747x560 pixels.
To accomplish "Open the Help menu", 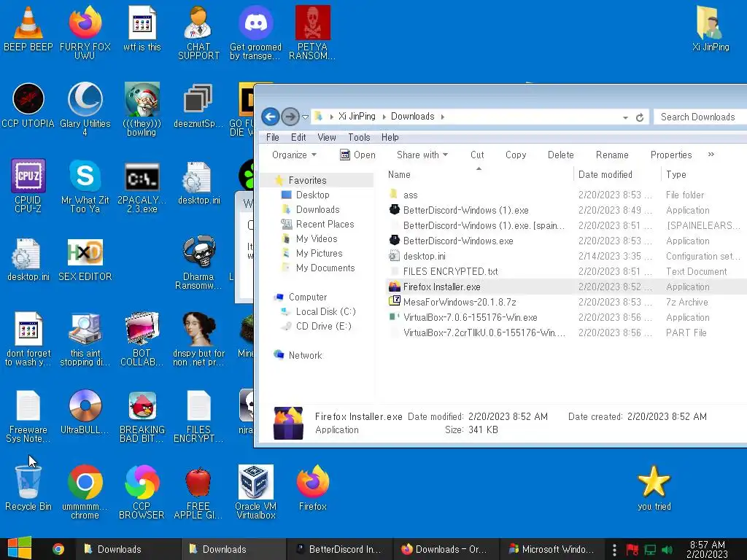I will point(390,137).
